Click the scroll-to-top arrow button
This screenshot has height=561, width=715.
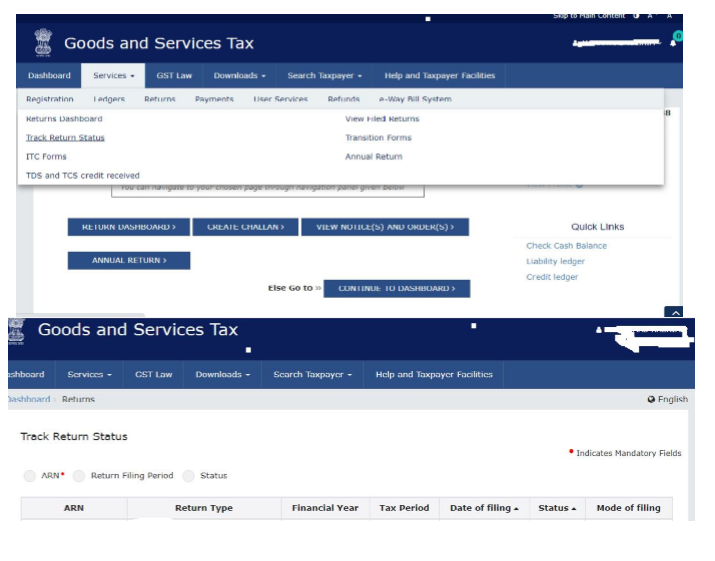pos(674,312)
